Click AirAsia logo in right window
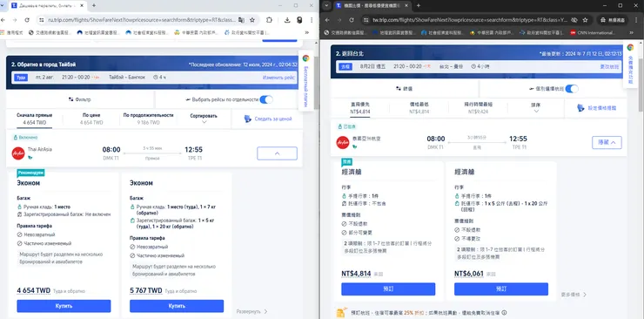The width and height of the screenshot is (644, 319). [x=343, y=142]
